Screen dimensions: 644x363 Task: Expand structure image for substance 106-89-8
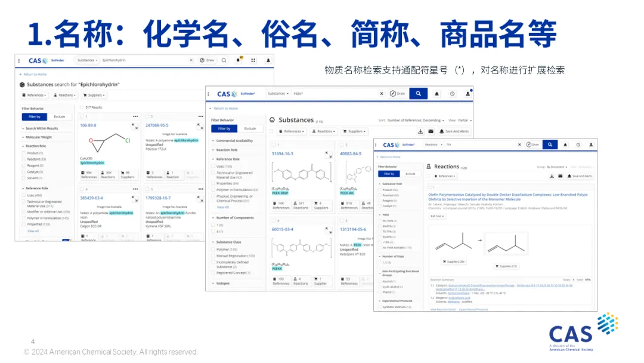click(134, 126)
